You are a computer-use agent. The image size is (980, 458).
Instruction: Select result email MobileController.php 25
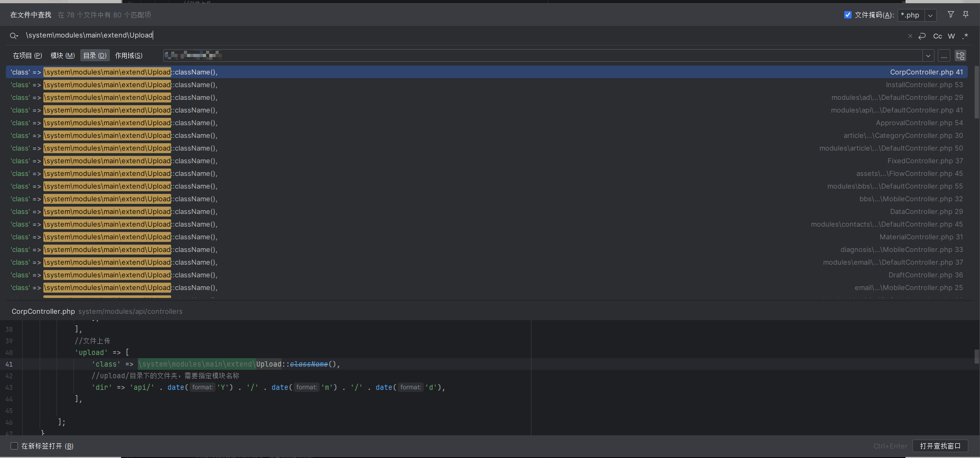coord(487,287)
